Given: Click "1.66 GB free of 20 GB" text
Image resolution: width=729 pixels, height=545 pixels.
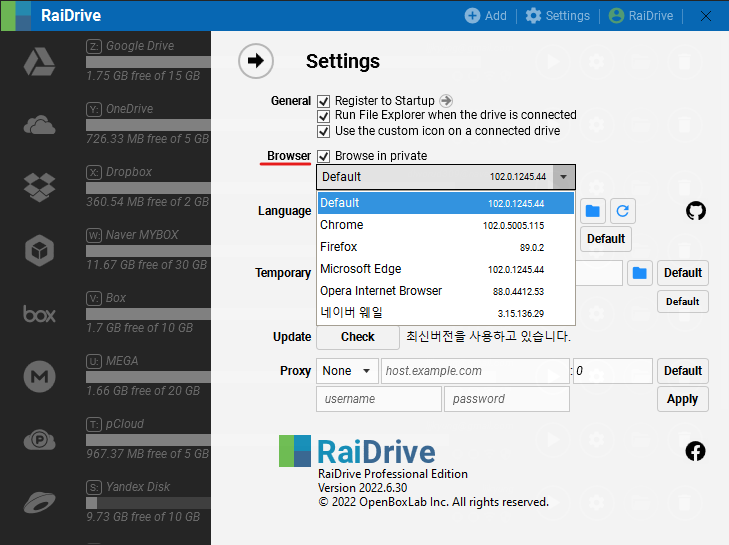Looking at the screenshot, I should tap(143, 391).
